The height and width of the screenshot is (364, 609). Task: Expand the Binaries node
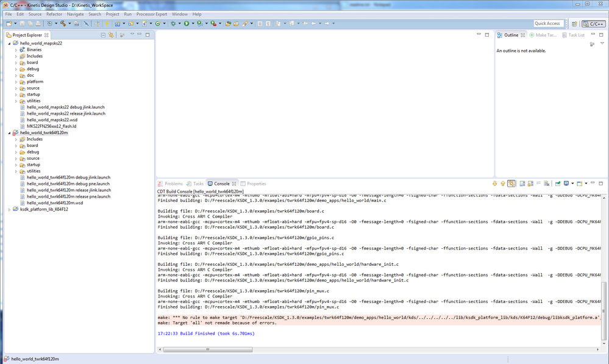(x=16, y=50)
